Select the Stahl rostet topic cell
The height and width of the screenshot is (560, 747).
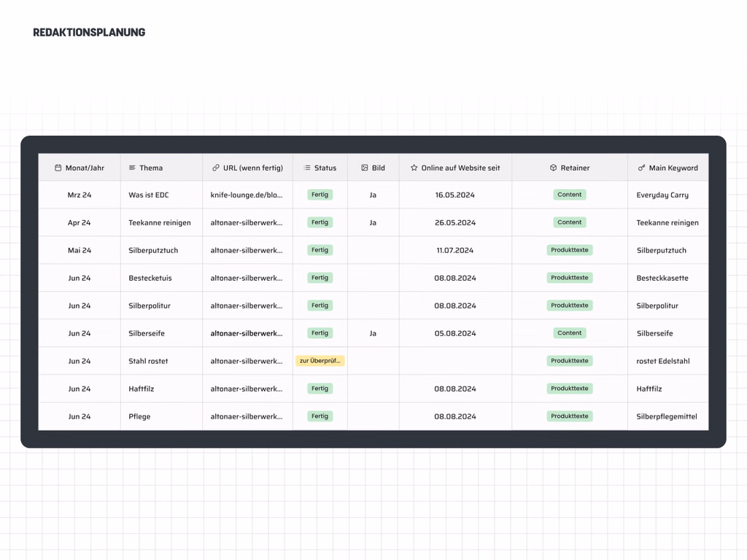pos(148,362)
